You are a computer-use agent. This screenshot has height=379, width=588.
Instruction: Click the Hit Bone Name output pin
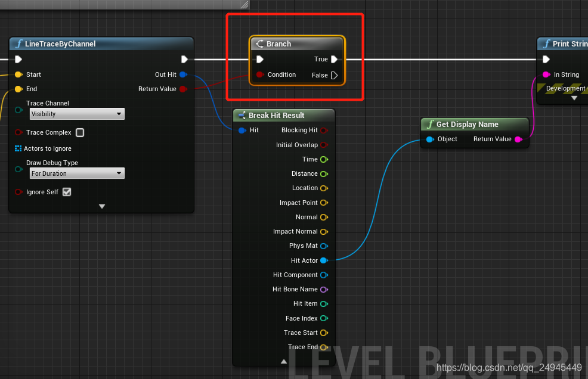[x=324, y=289]
